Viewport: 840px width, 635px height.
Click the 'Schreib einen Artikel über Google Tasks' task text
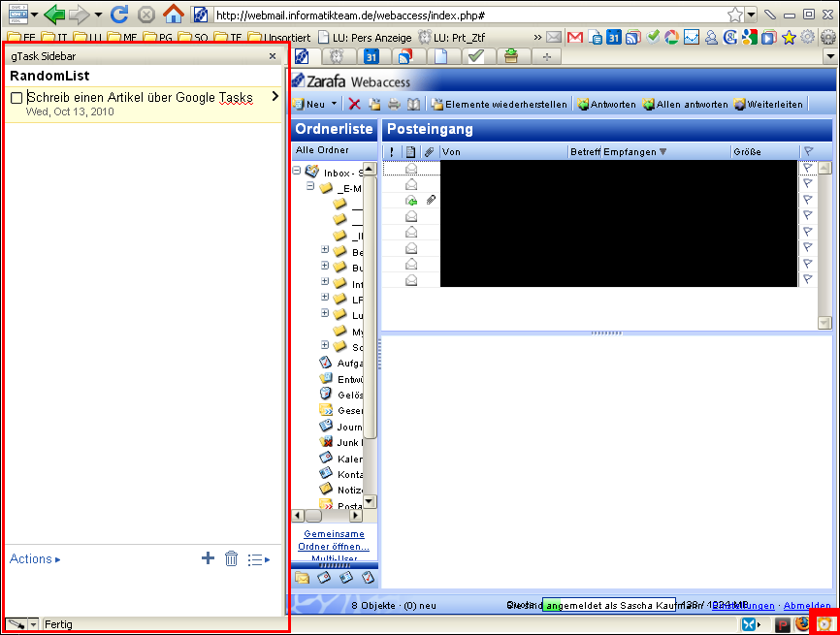coord(140,98)
